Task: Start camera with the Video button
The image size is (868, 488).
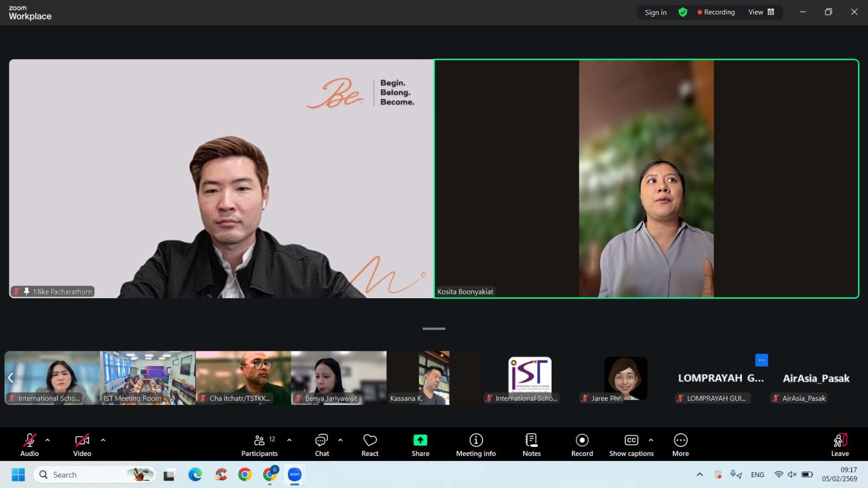Action: point(82,445)
